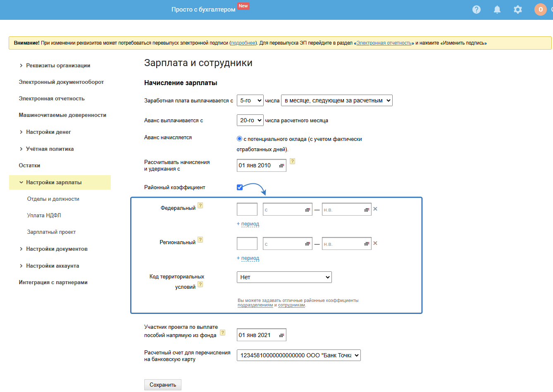Expand Реквизиты организации sidebar section
The width and height of the screenshot is (553, 392).
click(x=58, y=65)
